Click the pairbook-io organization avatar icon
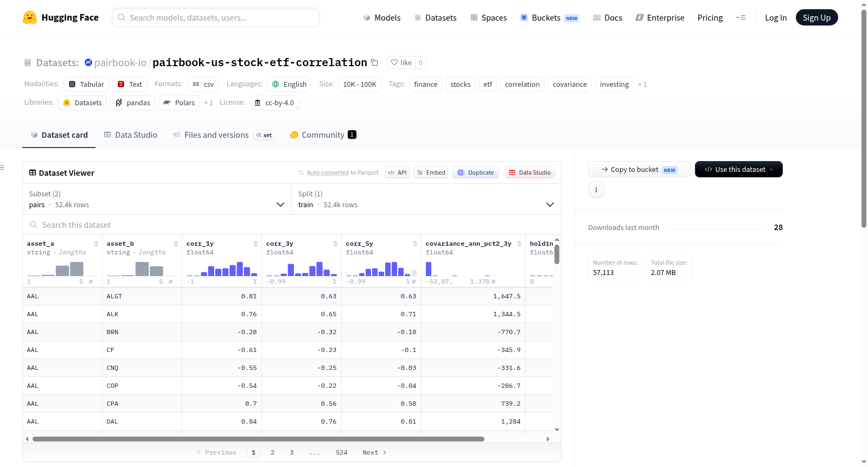This screenshot has width=868, height=467. tap(88, 62)
